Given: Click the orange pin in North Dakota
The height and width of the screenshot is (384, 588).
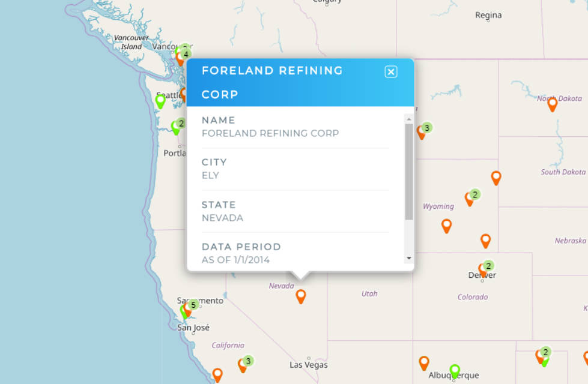Looking at the screenshot, I should pos(553,104).
